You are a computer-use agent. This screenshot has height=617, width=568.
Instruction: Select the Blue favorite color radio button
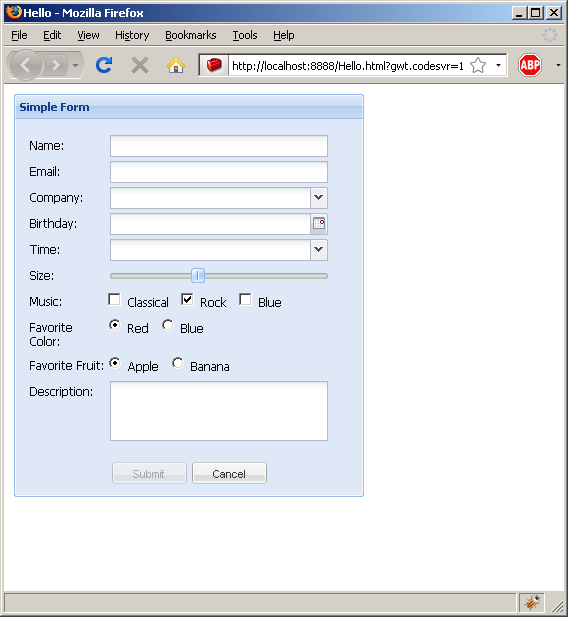tap(168, 325)
